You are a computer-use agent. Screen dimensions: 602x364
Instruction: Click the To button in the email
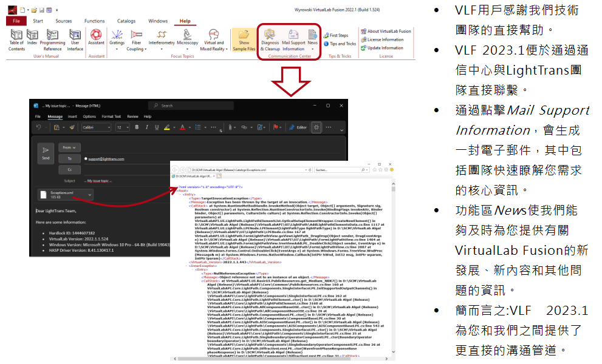pos(69,158)
